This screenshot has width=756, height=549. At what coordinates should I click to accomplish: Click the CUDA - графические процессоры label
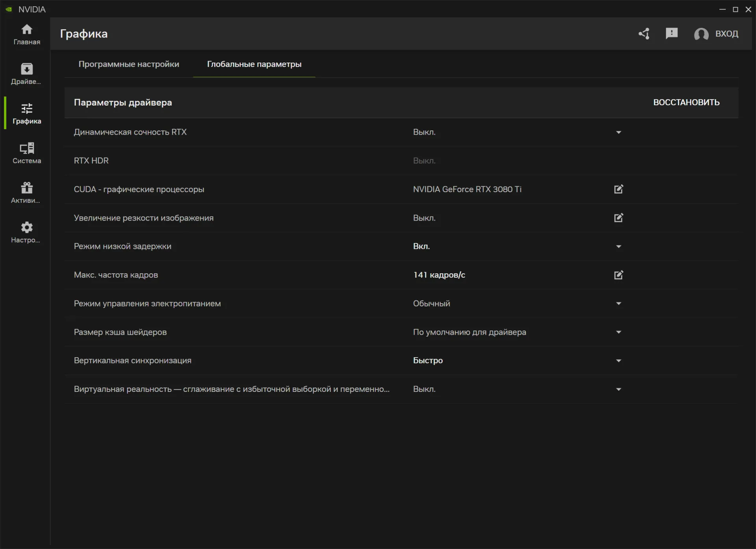139,189
